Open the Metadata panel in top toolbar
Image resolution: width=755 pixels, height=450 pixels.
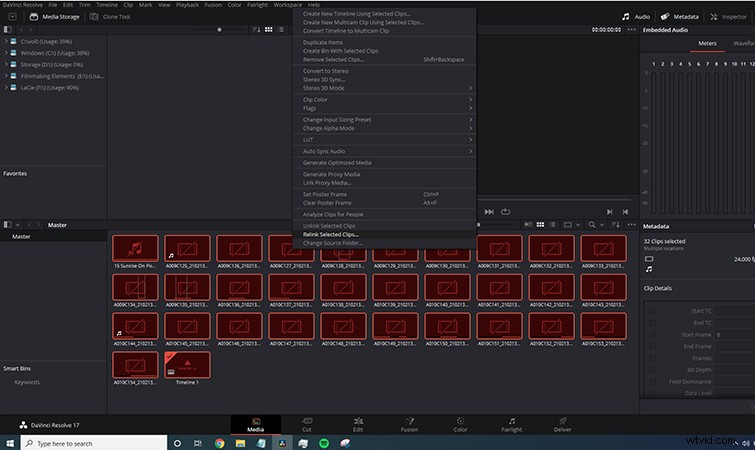tap(679, 17)
